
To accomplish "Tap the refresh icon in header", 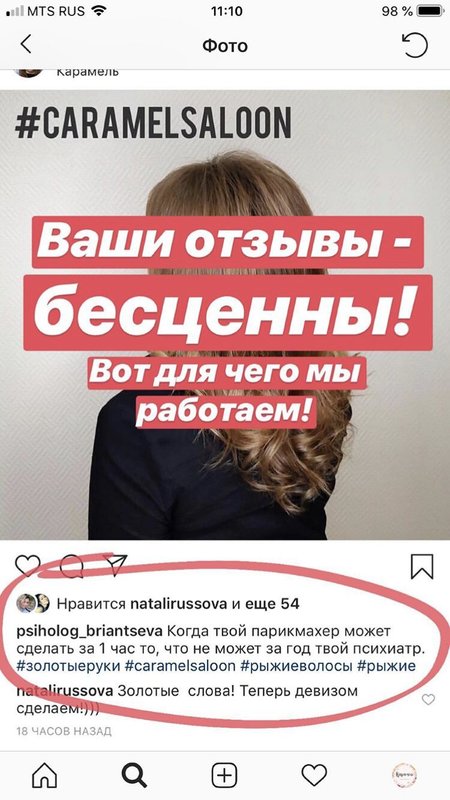I will point(414,45).
